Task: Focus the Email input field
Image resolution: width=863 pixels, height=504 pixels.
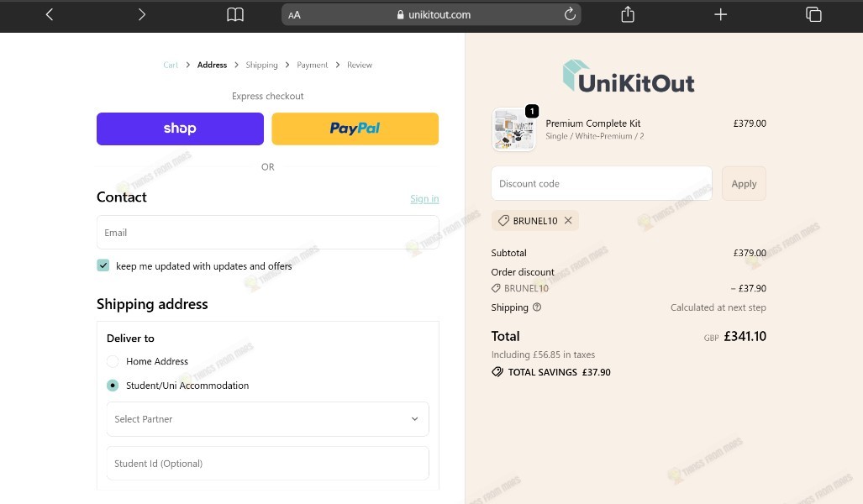Action: (x=267, y=232)
